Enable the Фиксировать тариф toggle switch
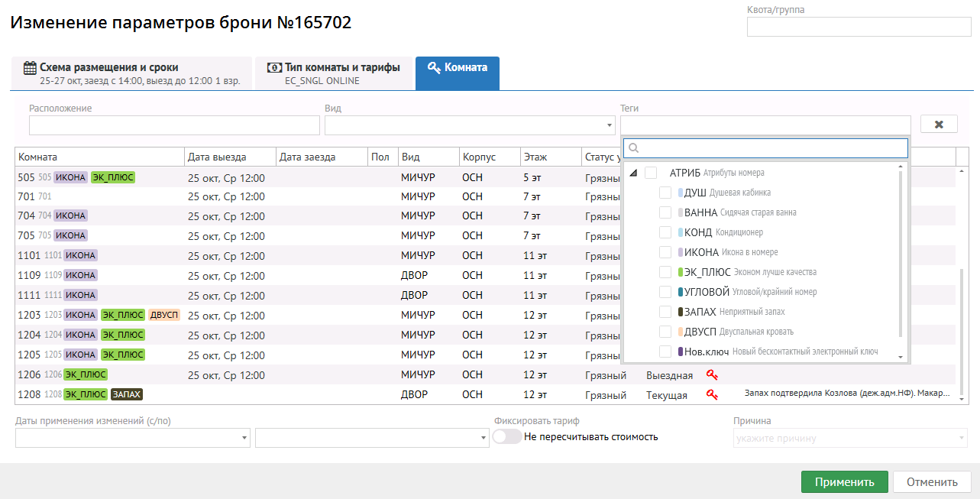 pyautogui.click(x=507, y=436)
